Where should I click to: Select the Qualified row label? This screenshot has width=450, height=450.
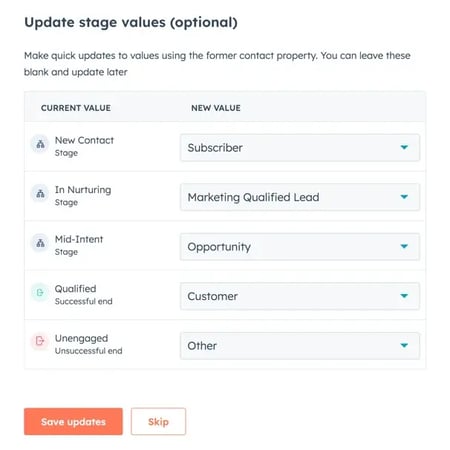point(75,289)
